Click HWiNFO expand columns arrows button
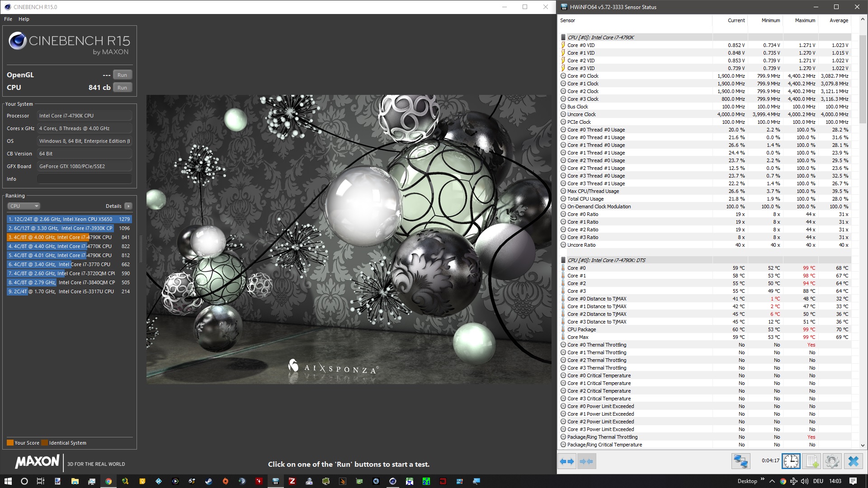 pos(567,461)
